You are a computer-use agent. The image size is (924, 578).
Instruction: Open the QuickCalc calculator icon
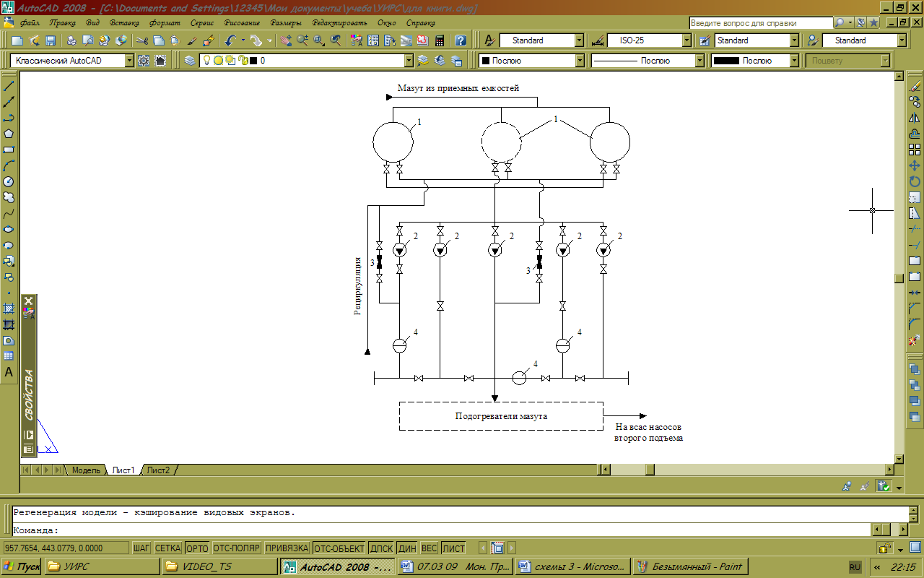(439, 40)
